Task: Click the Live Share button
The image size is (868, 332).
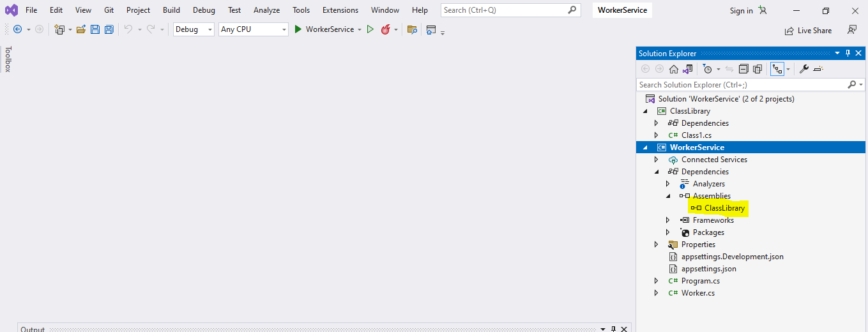Action: click(808, 30)
